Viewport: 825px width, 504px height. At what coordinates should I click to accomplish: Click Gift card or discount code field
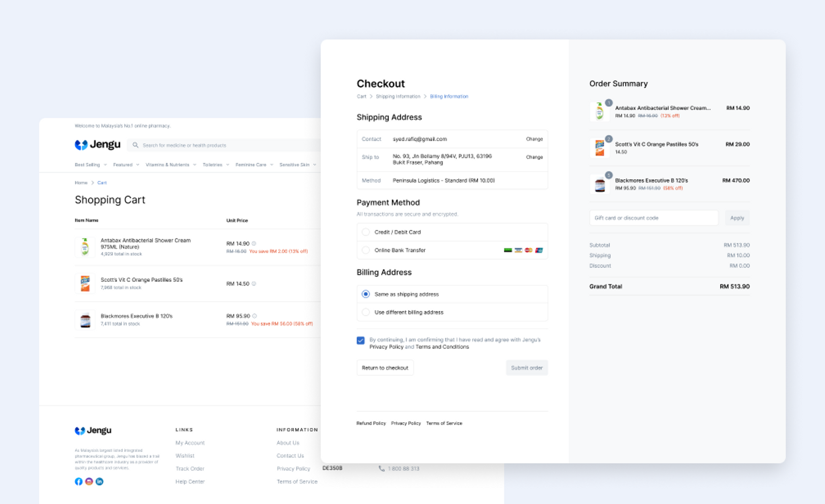click(x=653, y=218)
